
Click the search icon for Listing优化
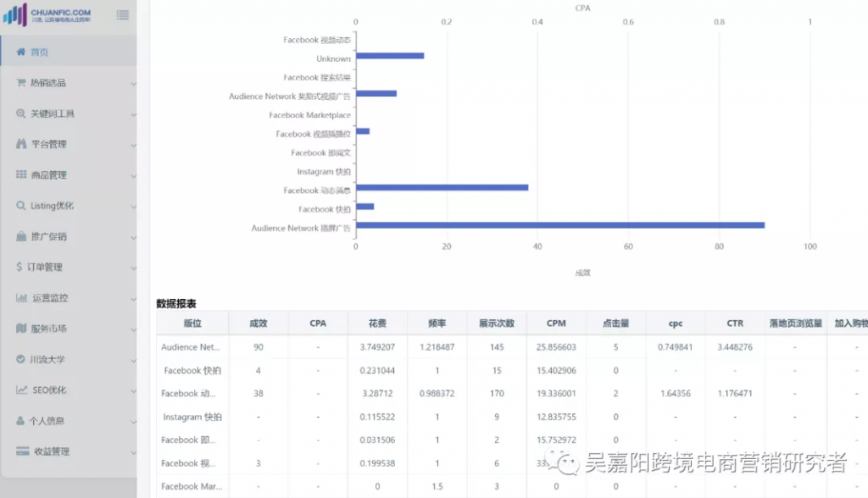click(21, 206)
